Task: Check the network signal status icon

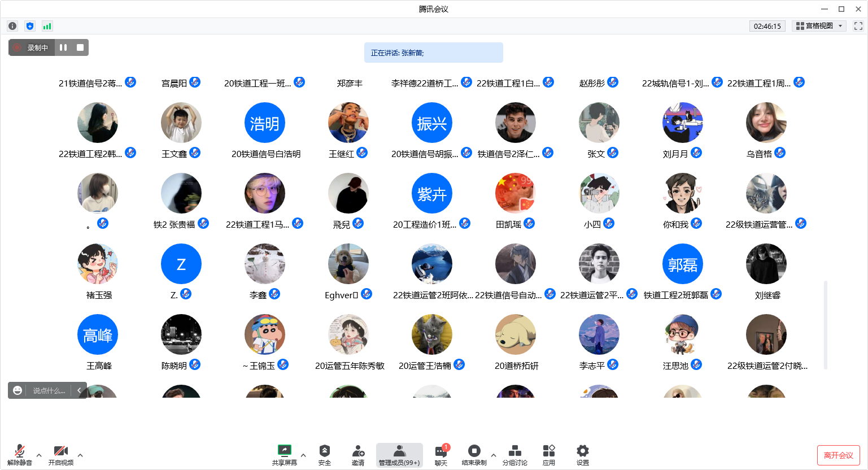Action: coord(47,26)
